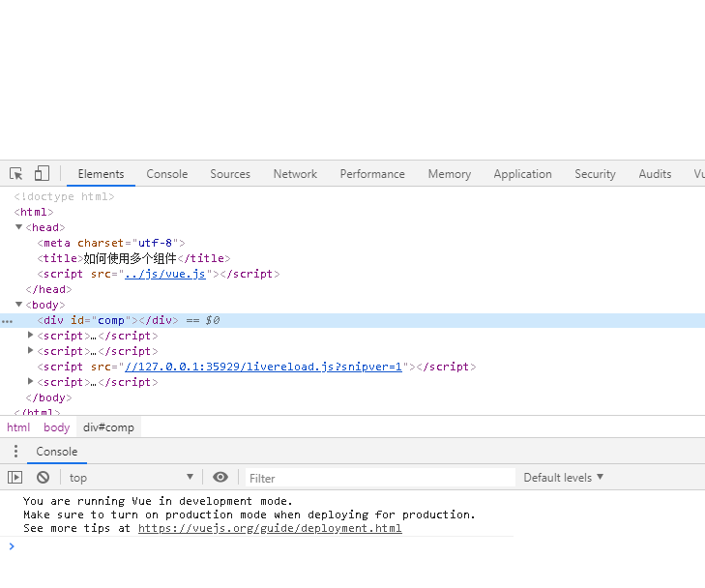Show the console sidebar panel icon

coord(15,477)
